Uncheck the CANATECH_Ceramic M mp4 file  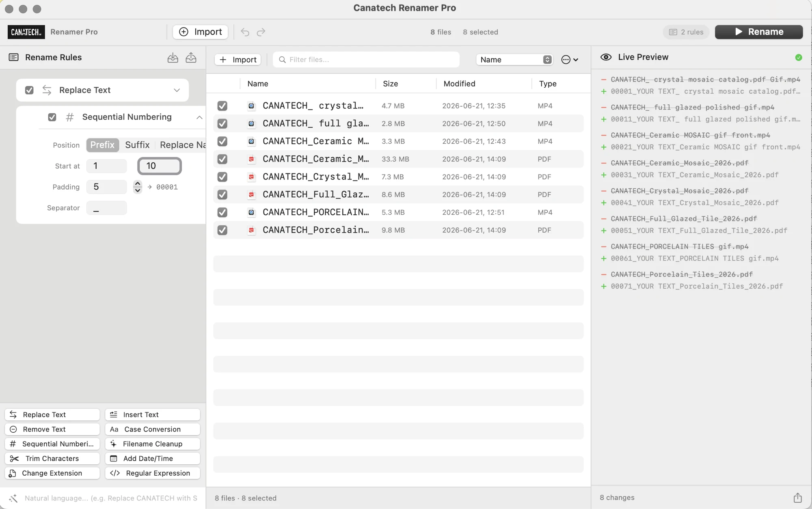(222, 141)
